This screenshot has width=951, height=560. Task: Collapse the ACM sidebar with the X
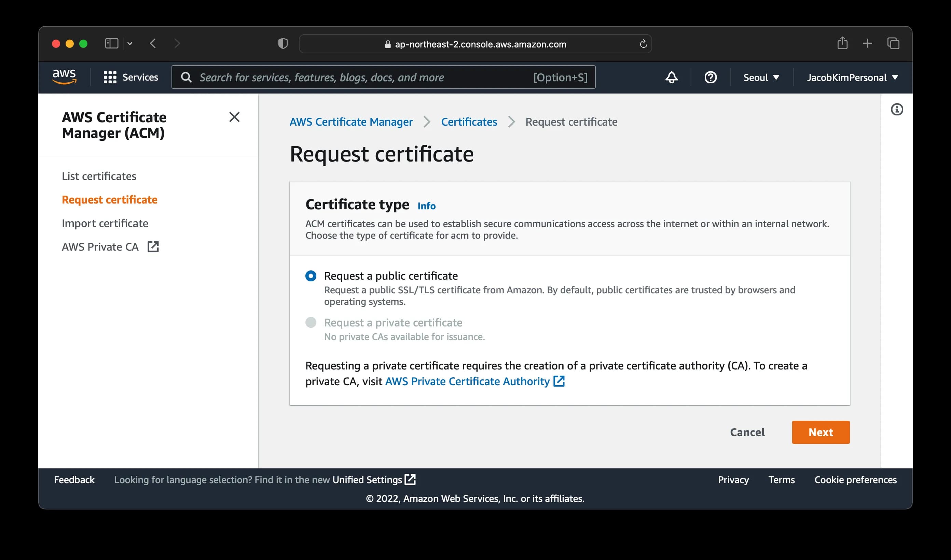[235, 117]
